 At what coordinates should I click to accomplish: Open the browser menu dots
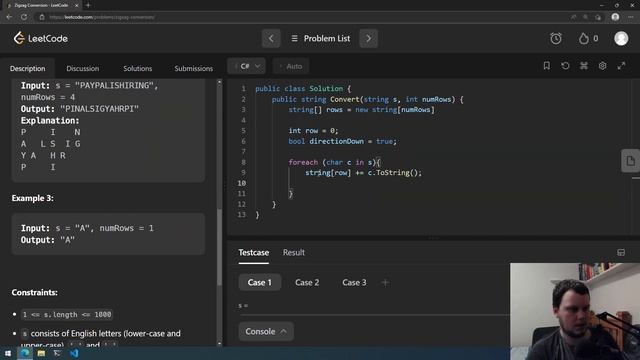[x=630, y=17]
